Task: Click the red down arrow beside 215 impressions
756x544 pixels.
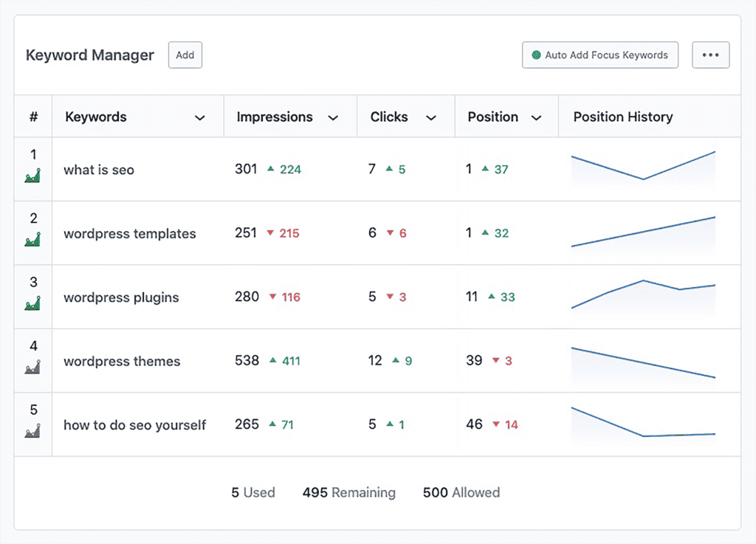Action: pos(271,233)
